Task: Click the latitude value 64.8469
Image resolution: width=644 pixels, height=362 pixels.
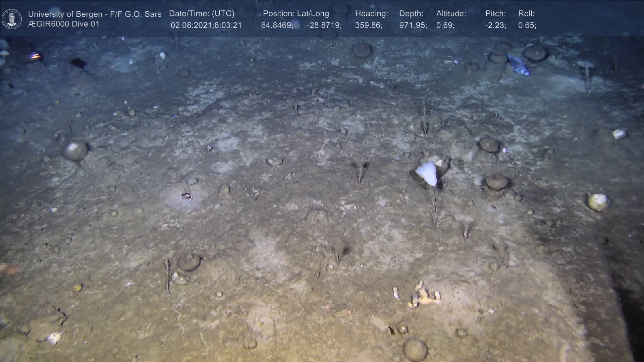Action: [x=277, y=25]
